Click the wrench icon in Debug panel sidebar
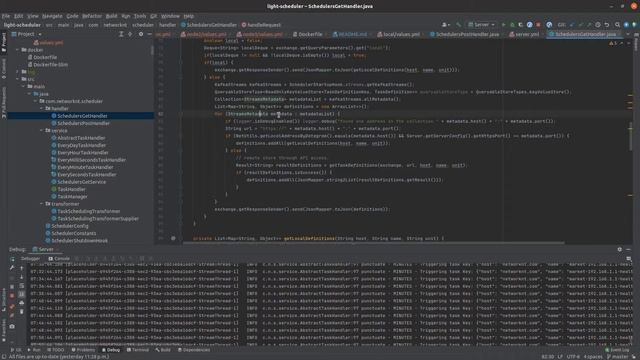 coord(12,268)
